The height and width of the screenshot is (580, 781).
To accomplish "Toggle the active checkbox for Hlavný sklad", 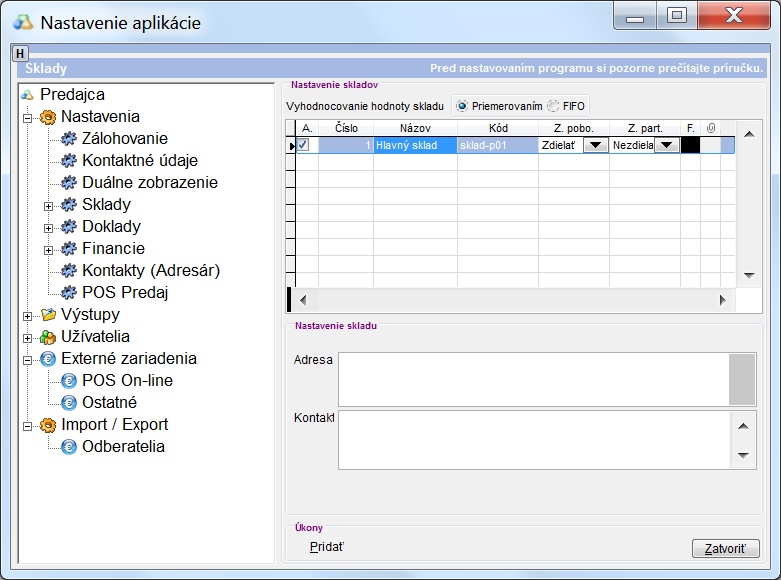I will click(304, 145).
